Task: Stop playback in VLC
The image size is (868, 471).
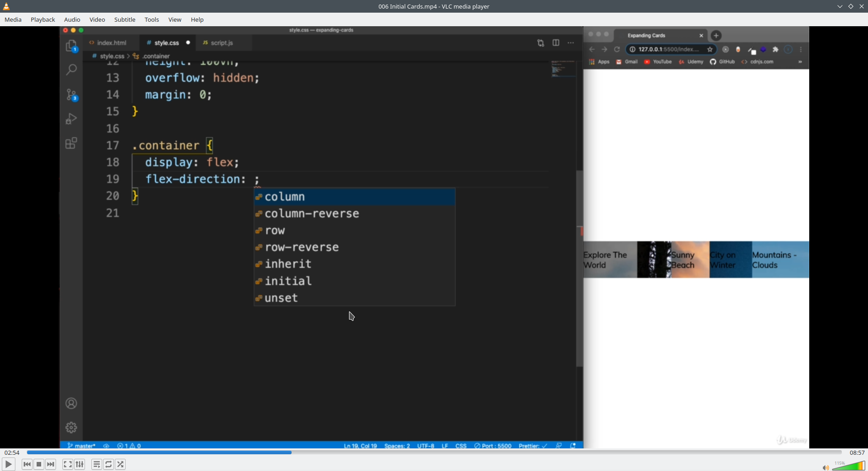Action: pos(39,464)
